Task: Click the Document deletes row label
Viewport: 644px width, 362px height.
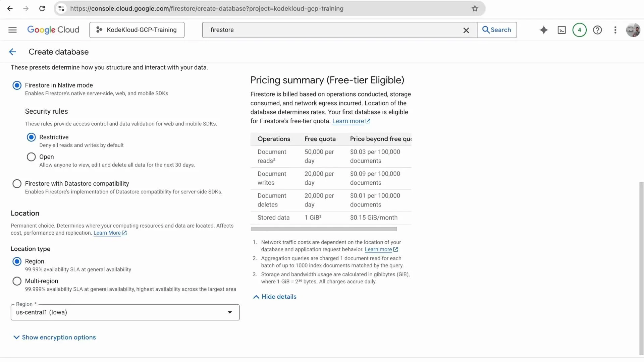Action: pyautogui.click(x=272, y=200)
